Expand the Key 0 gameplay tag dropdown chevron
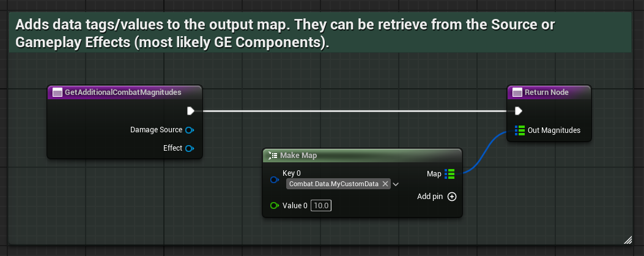The image size is (644, 256). point(396,184)
